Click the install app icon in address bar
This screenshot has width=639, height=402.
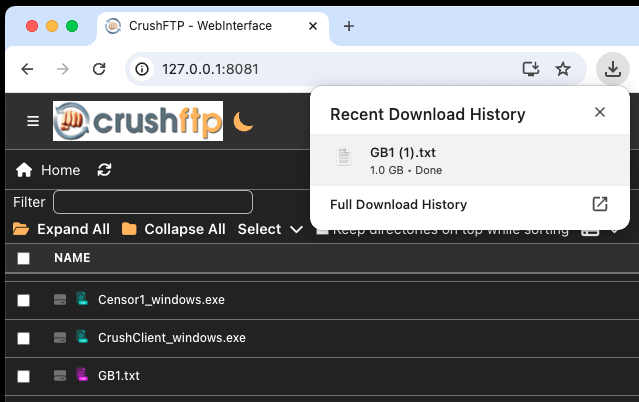[531, 69]
